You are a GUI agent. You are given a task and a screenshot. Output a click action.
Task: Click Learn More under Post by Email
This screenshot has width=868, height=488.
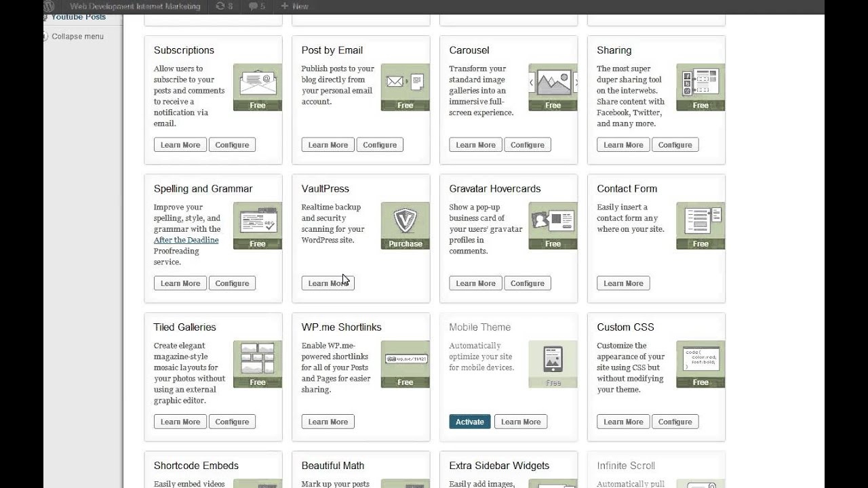click(x=328, y=145)
